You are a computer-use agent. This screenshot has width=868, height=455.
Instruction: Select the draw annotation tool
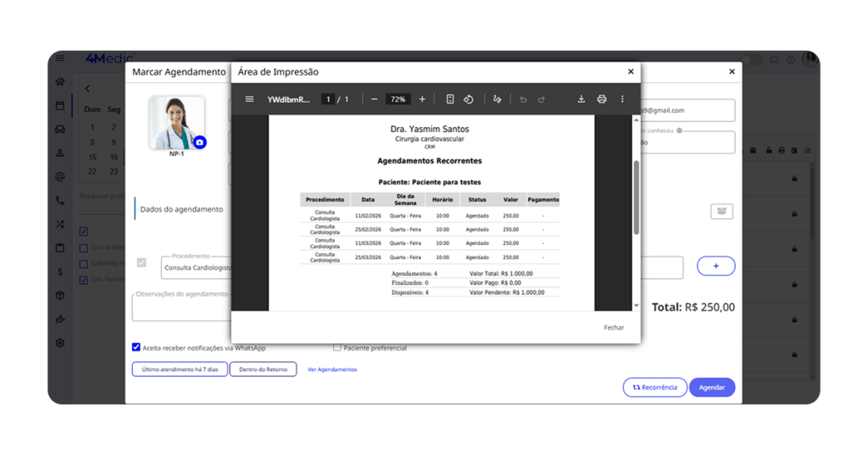pyautogui.click(x=497, y=99)
